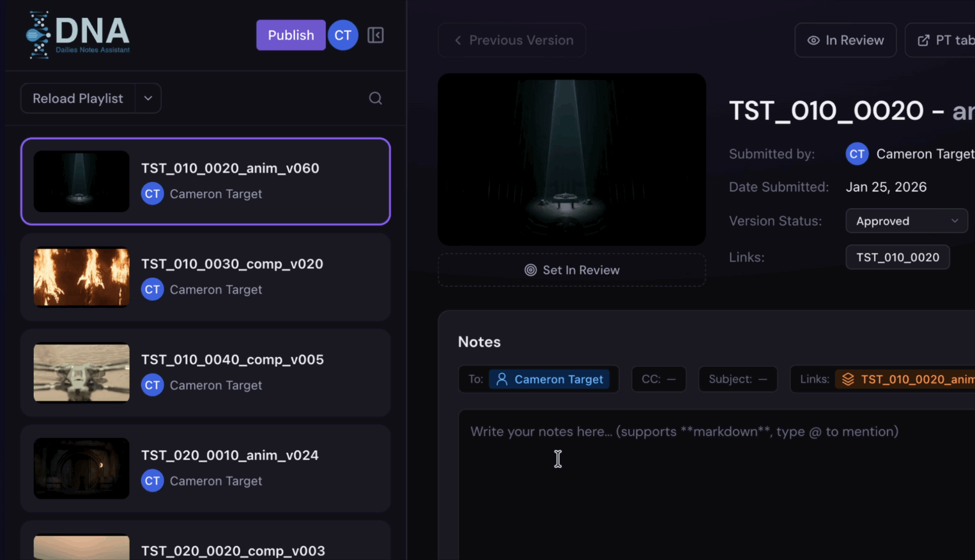975x560 pixels.
Task: Select the TST_010_0040_comp_v005 version title
Action: click(x=233, y=359)
